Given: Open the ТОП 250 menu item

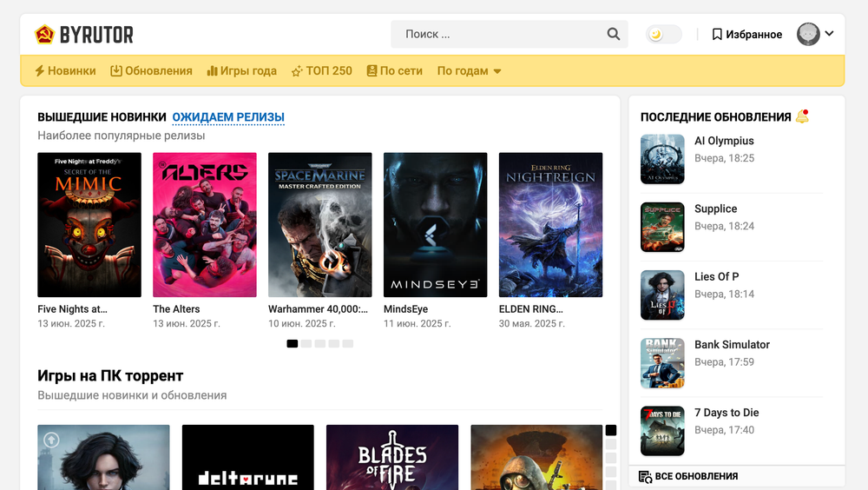Looking at the screenshot, I should point(322,71).
